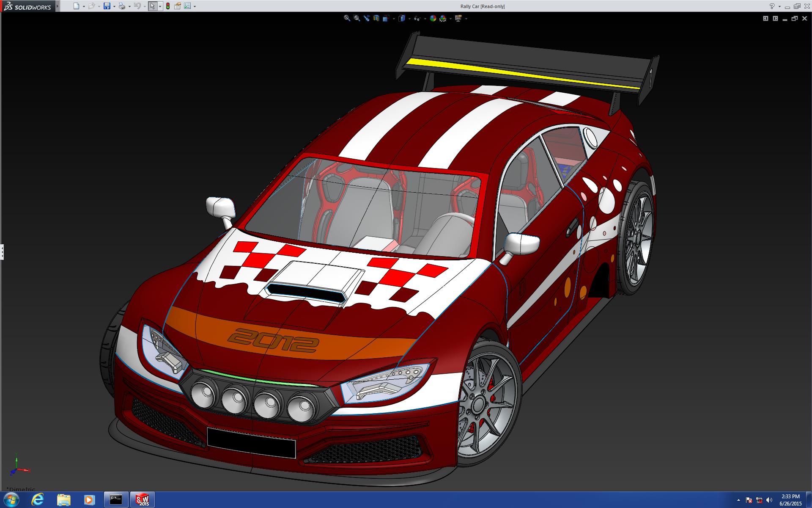Toggle the Select arrow tool
This screenshot has height=508, width=812.
coord(152,6)
